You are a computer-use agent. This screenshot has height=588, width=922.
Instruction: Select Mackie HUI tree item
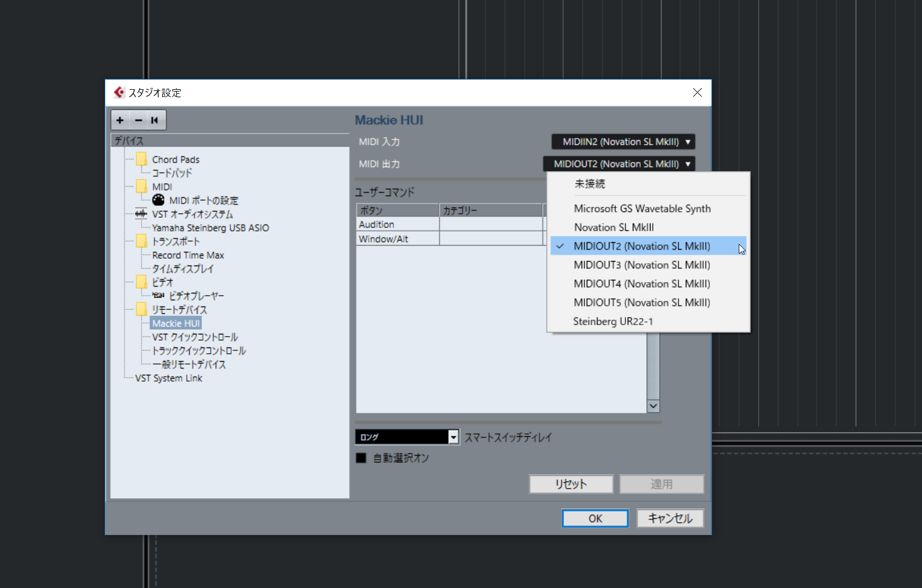tap(176, 323)
